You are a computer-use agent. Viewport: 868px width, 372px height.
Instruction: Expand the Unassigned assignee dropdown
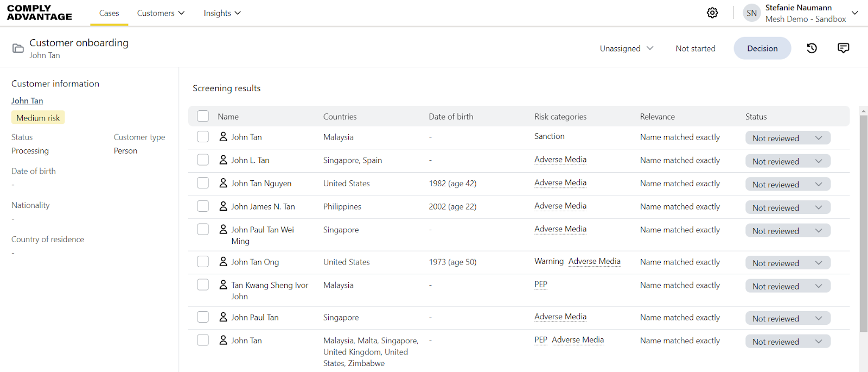(626, 48)
